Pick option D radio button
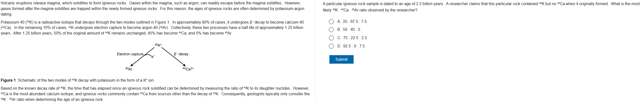Screen dimensions: 644x103 (x=331, y=46)
